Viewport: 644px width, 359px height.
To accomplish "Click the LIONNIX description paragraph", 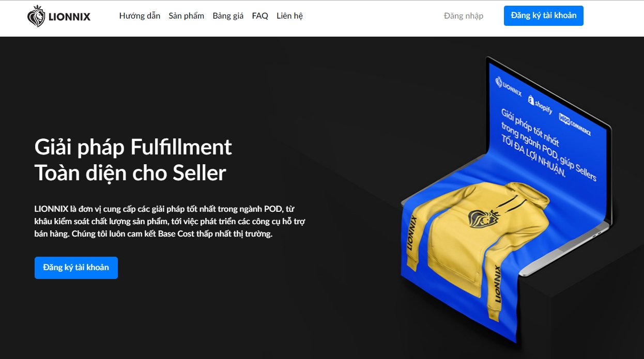I will 173,221.
